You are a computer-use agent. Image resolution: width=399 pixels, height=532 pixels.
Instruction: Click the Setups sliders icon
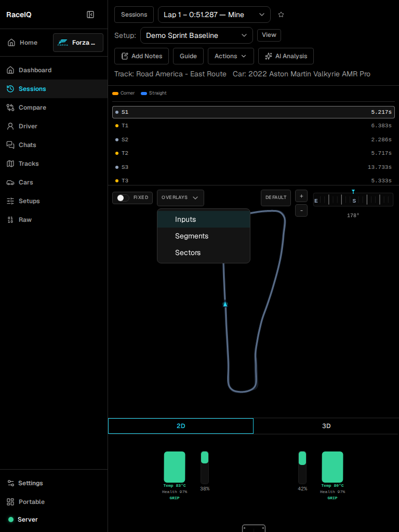[x=10, y=201]
